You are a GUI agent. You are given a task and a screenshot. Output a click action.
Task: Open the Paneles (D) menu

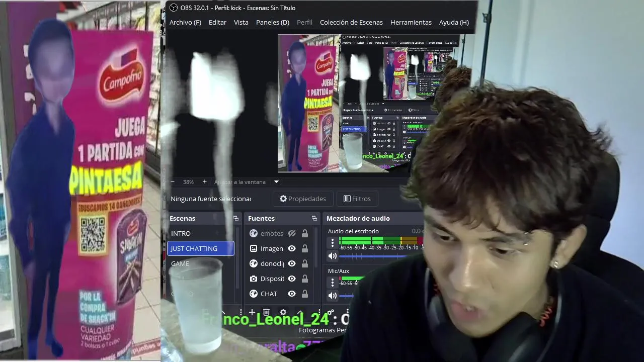point(273,22)
